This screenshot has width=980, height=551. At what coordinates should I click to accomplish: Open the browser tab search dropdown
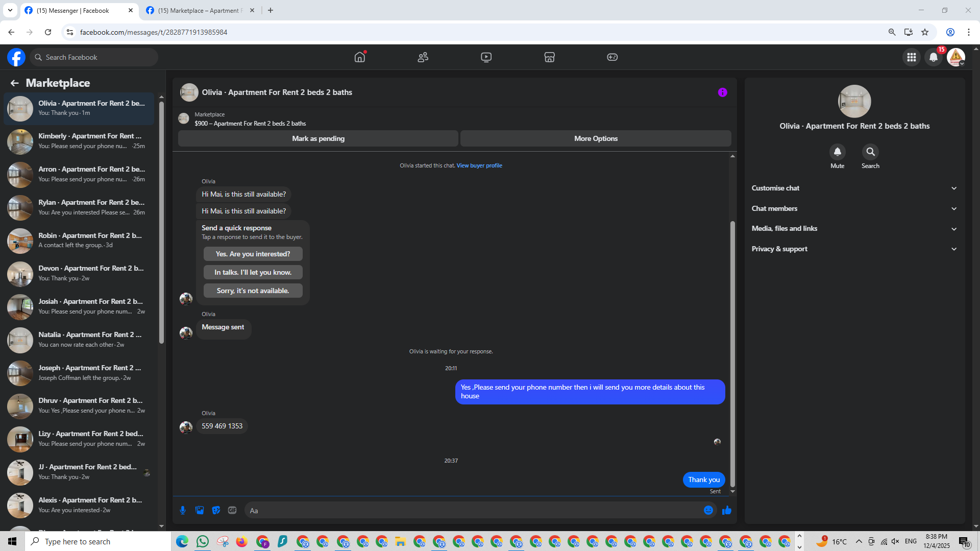[x=10, y=10]
